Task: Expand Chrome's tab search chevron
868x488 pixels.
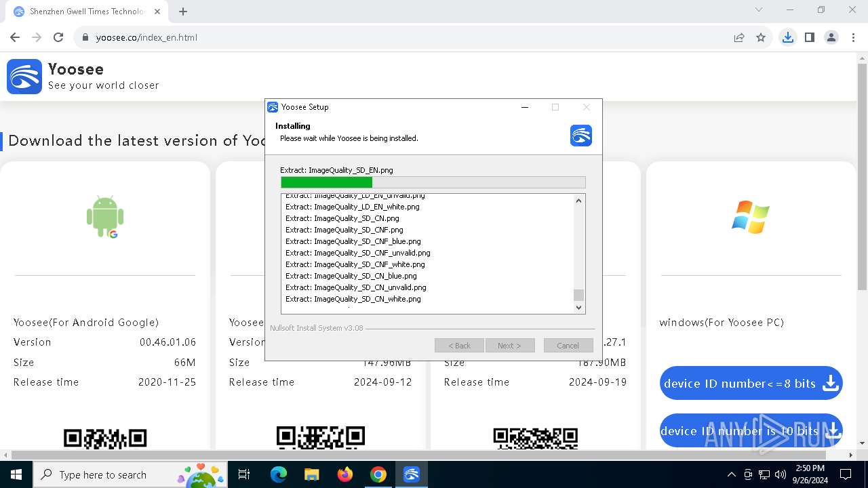Action: point(759,10)
